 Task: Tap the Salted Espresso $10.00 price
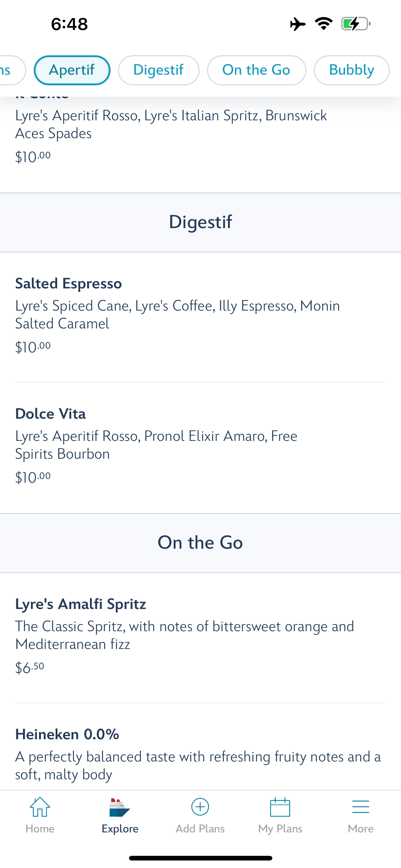pyautogui.click(x=33, y=347)
